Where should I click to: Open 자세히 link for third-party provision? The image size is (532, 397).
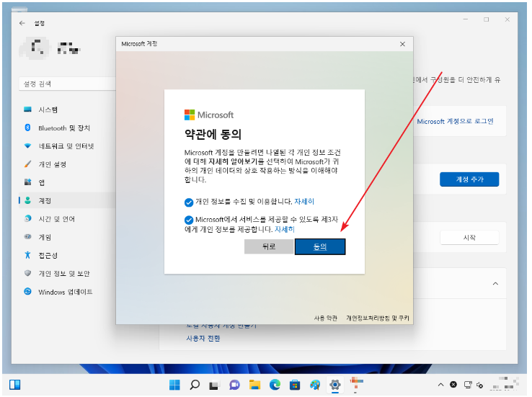tap(284, 230)
